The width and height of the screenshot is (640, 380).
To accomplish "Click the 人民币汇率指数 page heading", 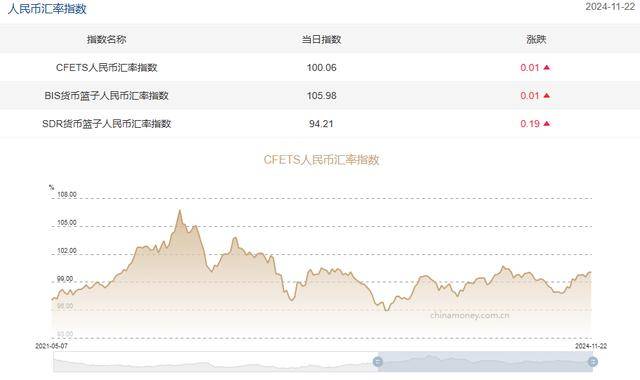I will [x=47, y=9].
